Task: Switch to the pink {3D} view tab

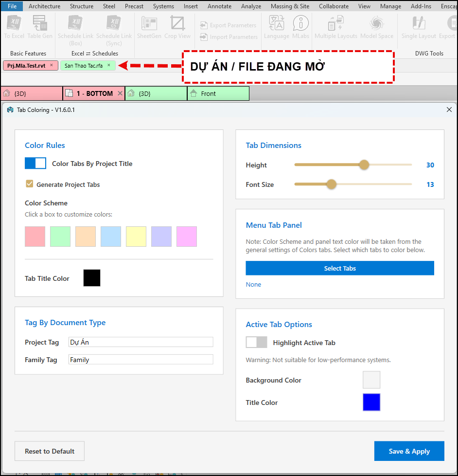Action: [x=32, y=93]
